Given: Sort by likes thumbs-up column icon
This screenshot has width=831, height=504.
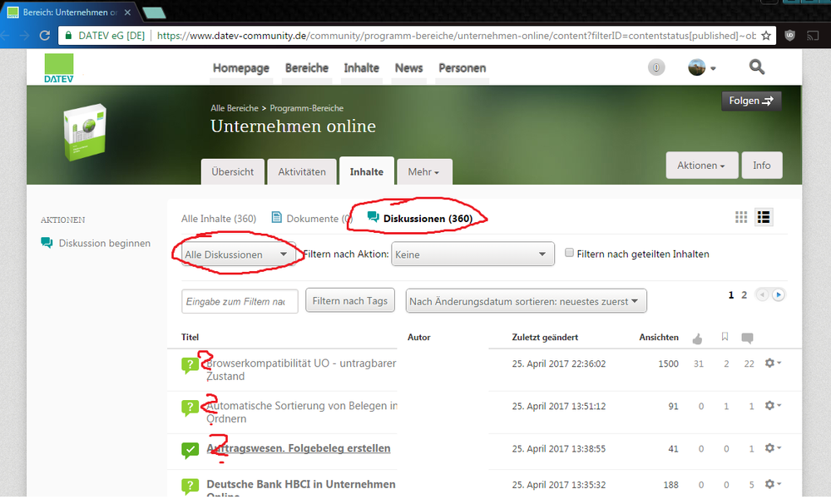Looking at the screenshot, I should pos(697,338).
